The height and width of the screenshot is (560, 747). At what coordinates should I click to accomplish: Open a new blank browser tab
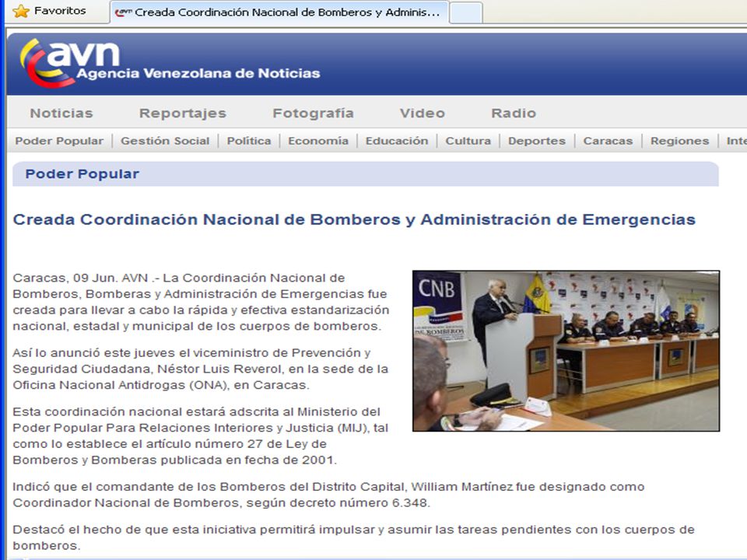[x=465, y=13]
